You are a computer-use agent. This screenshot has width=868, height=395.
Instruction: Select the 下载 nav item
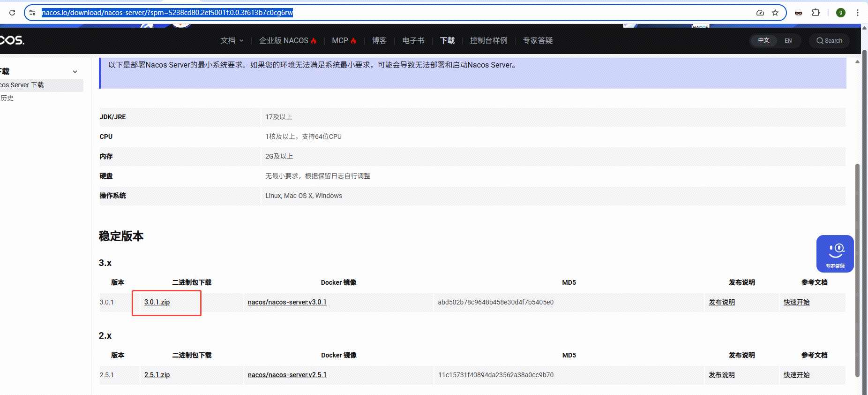pos(448,41)
